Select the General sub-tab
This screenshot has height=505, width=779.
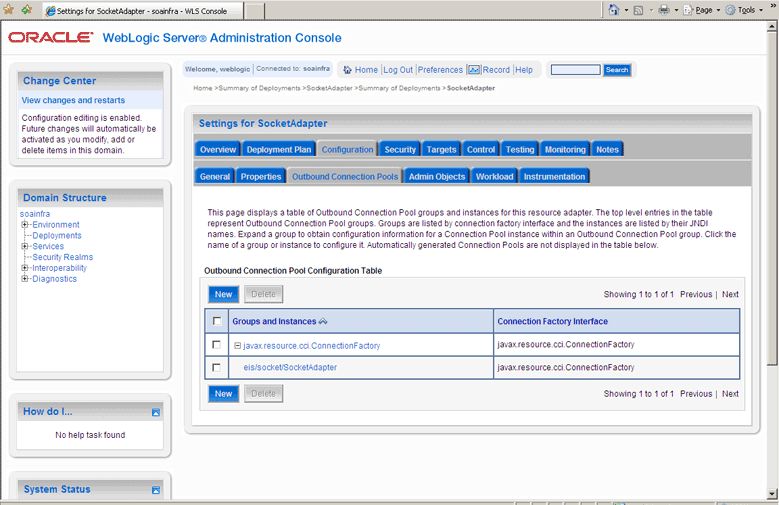(x=215, y=176)
